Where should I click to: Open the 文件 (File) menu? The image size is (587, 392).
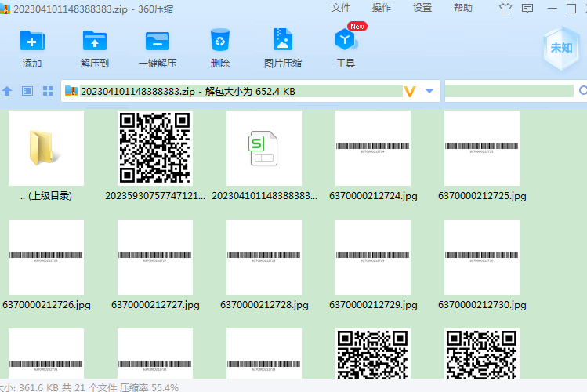[x=341, y=8]
